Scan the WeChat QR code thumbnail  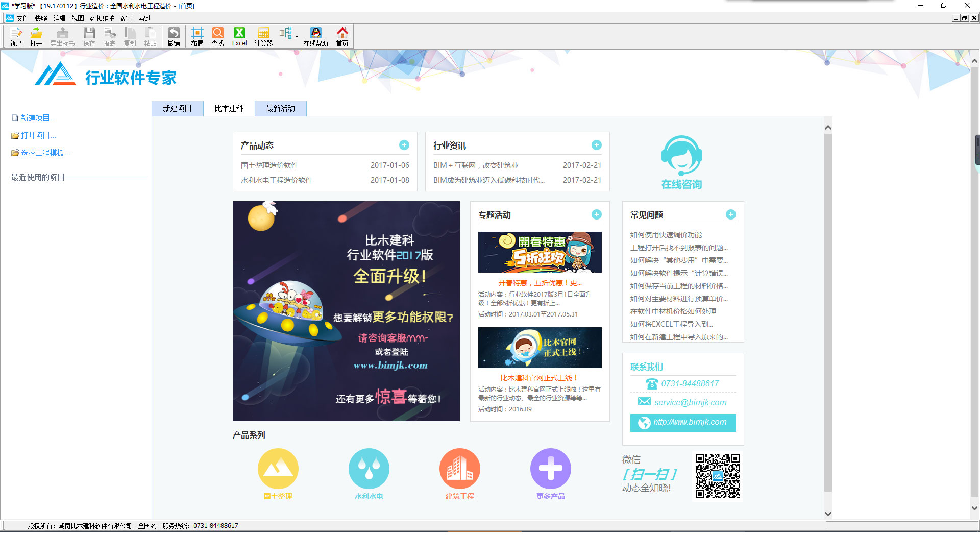click(x=717, y=476)
